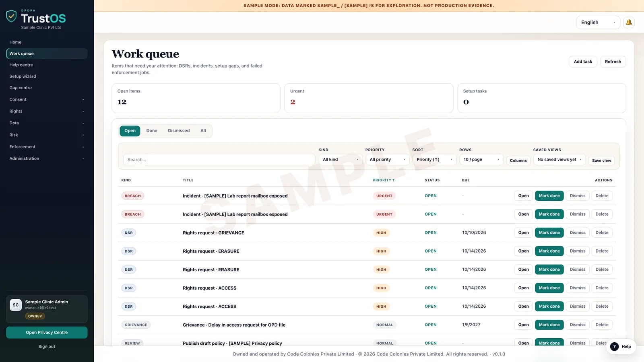Sign out of the account

[47, 347]
